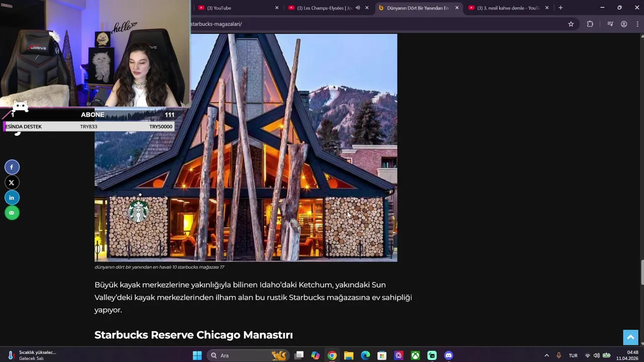
Task: Open the purple app icon beside Microsoft Store
Action: [398, 355]
